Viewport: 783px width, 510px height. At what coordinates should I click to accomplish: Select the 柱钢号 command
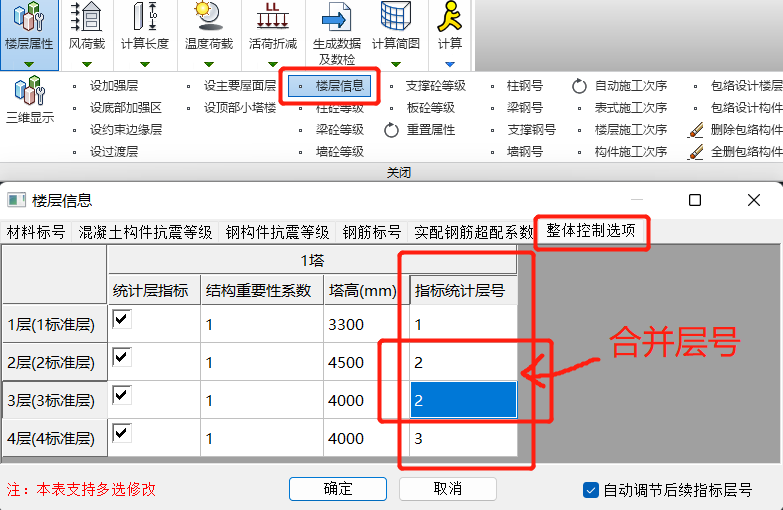pos(524,86)
